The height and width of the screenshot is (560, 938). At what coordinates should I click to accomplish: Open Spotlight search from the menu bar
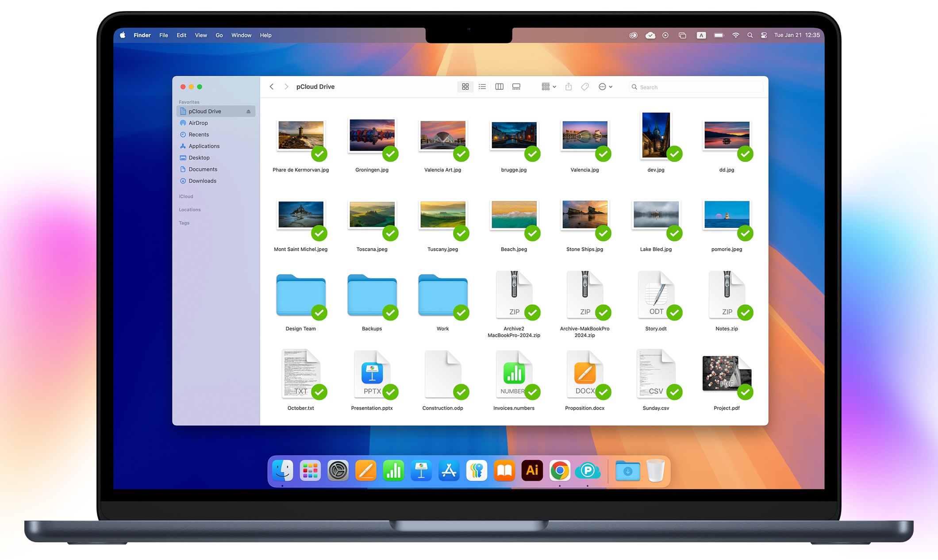[x=750, y=35]
